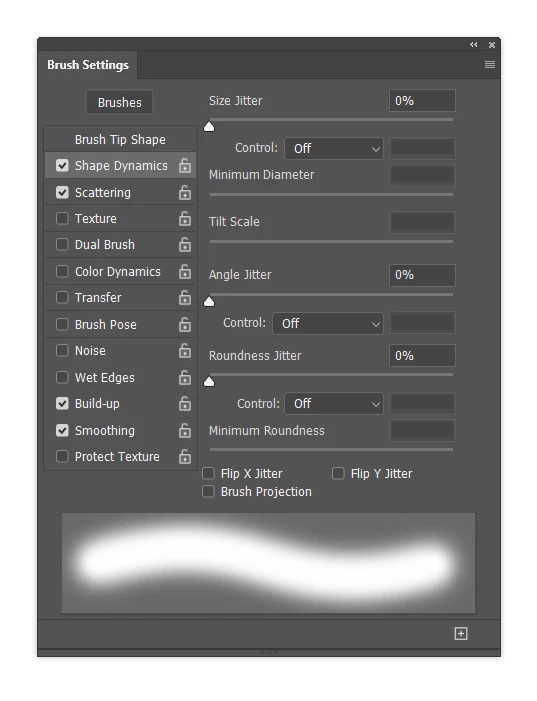Open the Roundness Jitter Control dropdown
The width and height of the screenshot is (537, 701).
334,404
